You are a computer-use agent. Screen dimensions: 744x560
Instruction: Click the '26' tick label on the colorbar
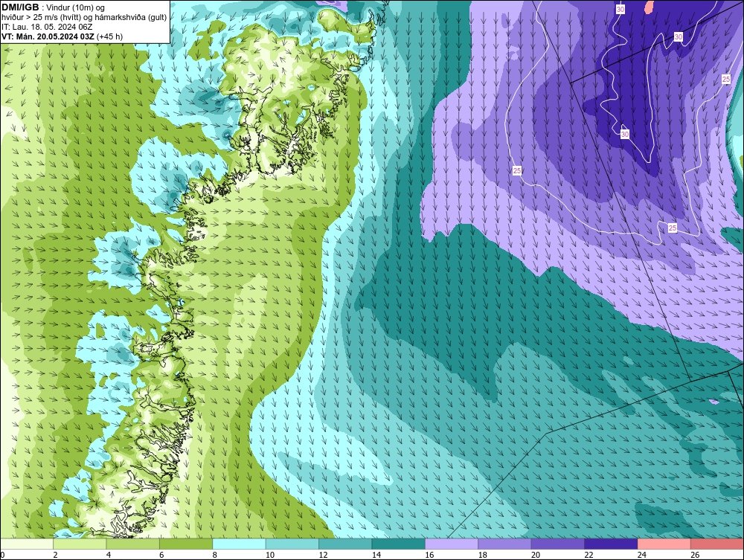coord(695,555)
